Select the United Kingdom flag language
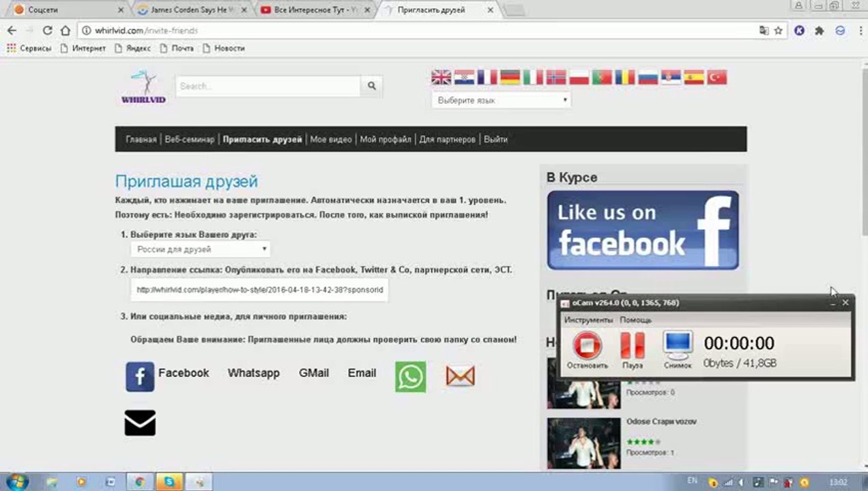The image size is (868, 491). click(x=441, y=77)
